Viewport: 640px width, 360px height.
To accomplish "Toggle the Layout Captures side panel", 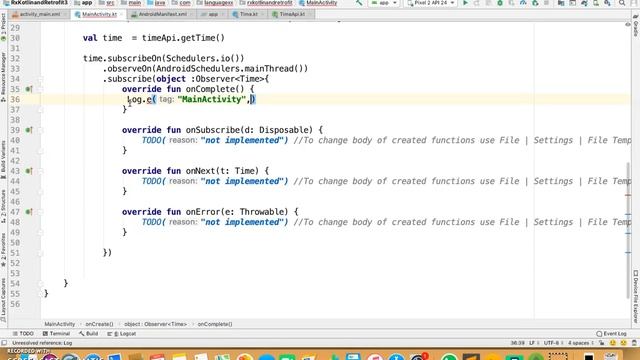I will pyautogui.click(x=3, y=300).
